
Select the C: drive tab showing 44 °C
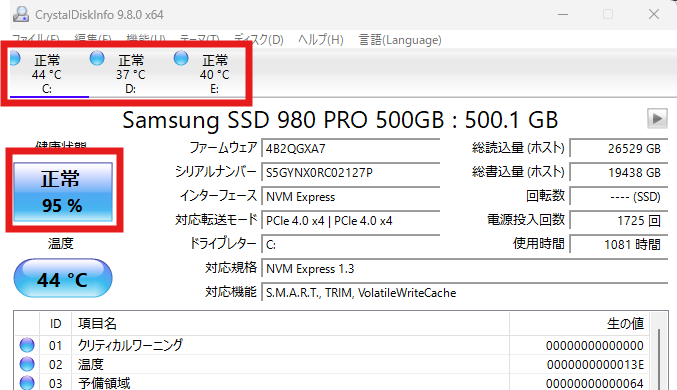[47, 74]
